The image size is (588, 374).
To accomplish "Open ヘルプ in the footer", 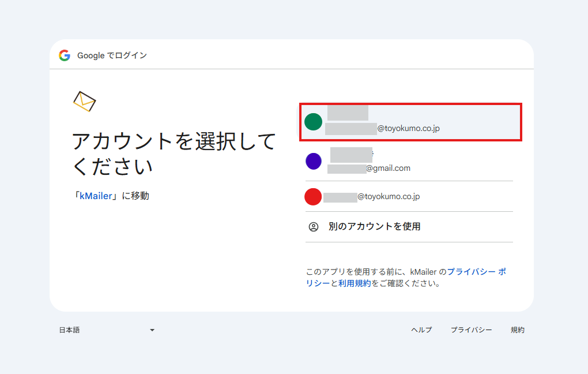I will 421,330.
